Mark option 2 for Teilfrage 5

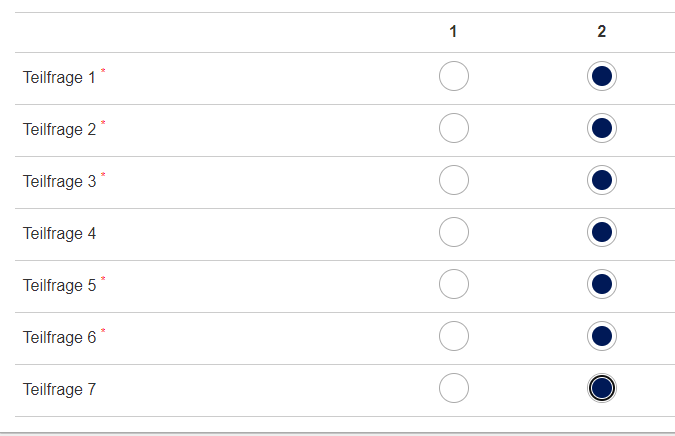click(x=602, y=284)
